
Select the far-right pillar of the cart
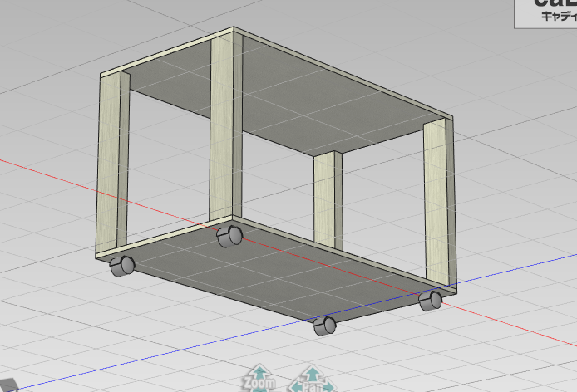tap(439, 203)
